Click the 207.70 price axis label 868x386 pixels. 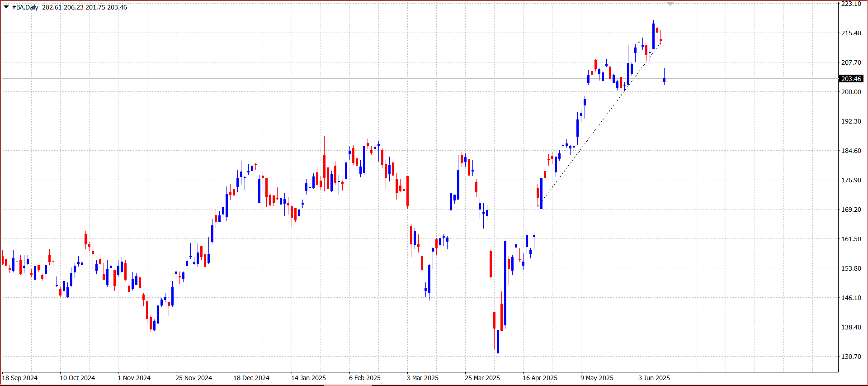coord(851,62)
